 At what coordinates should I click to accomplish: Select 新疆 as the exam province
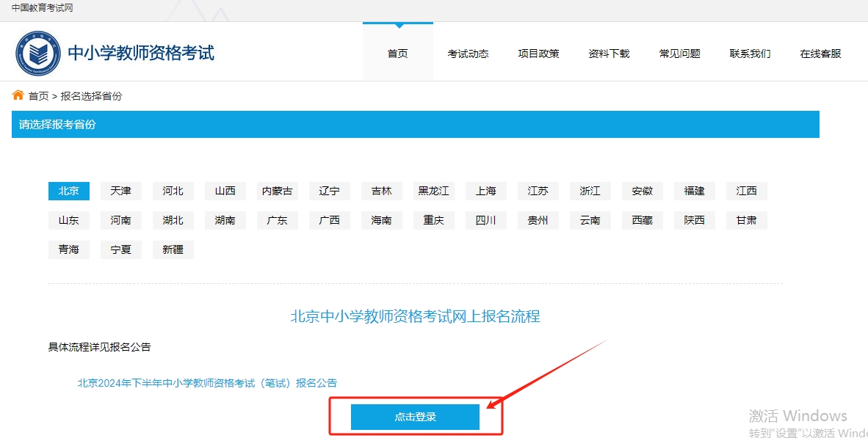(x=173, y=249)
